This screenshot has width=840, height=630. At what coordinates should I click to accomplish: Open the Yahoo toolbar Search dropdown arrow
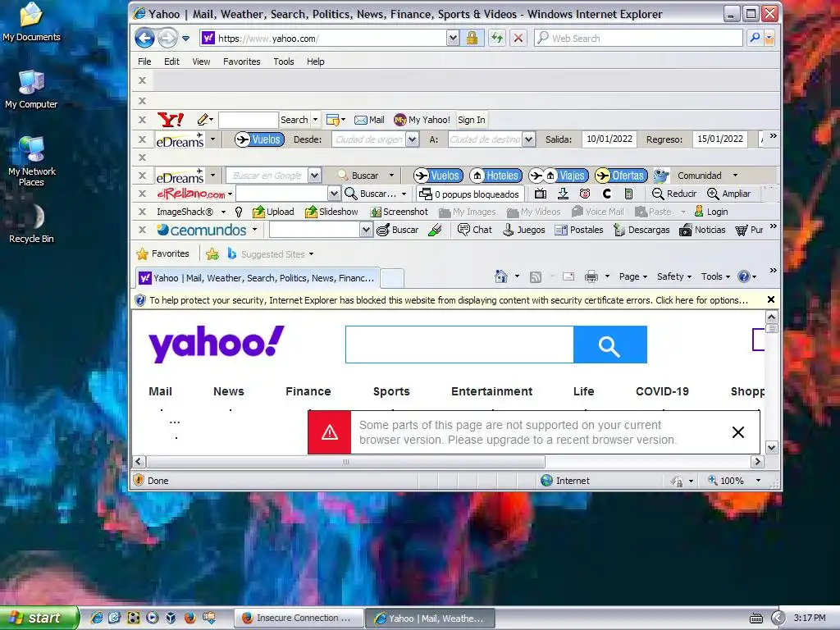click(x=315, y=120)
